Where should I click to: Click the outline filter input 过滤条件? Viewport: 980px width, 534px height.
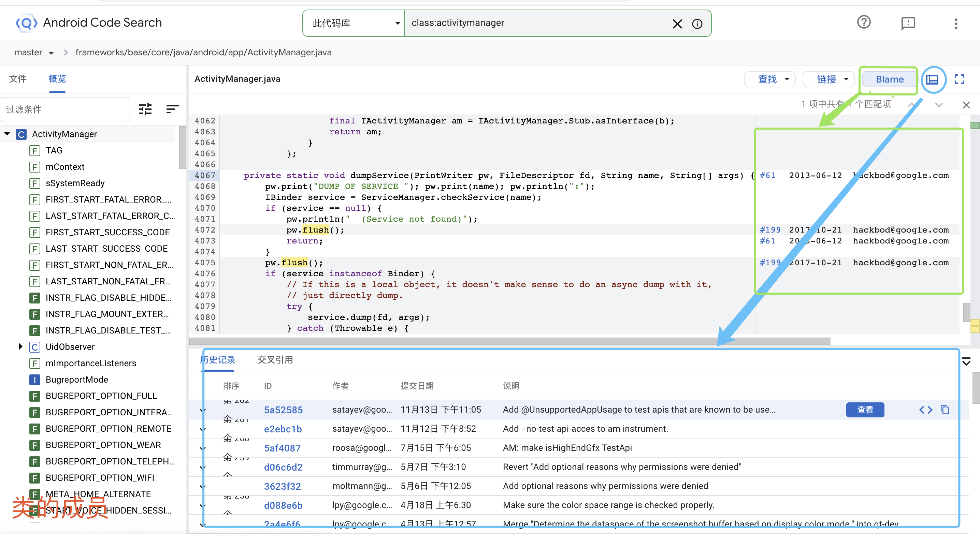click(65, 109)
